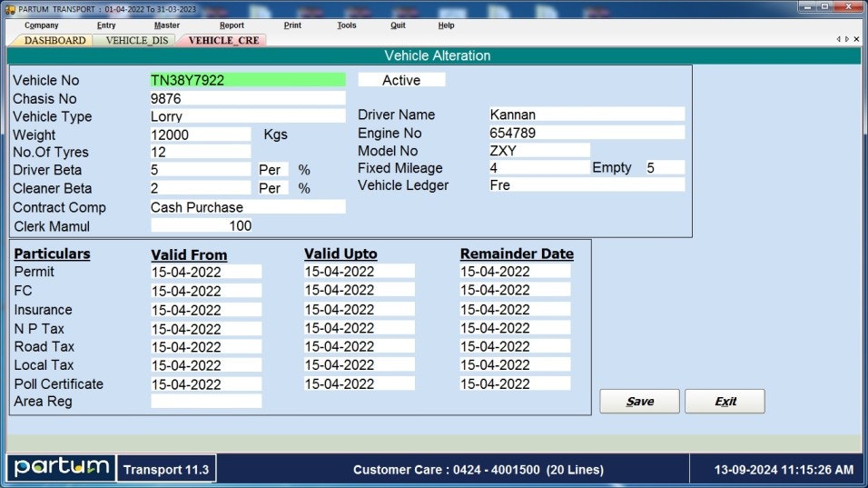Click Poll Certificate Valid From date

(x=206, y=383)
